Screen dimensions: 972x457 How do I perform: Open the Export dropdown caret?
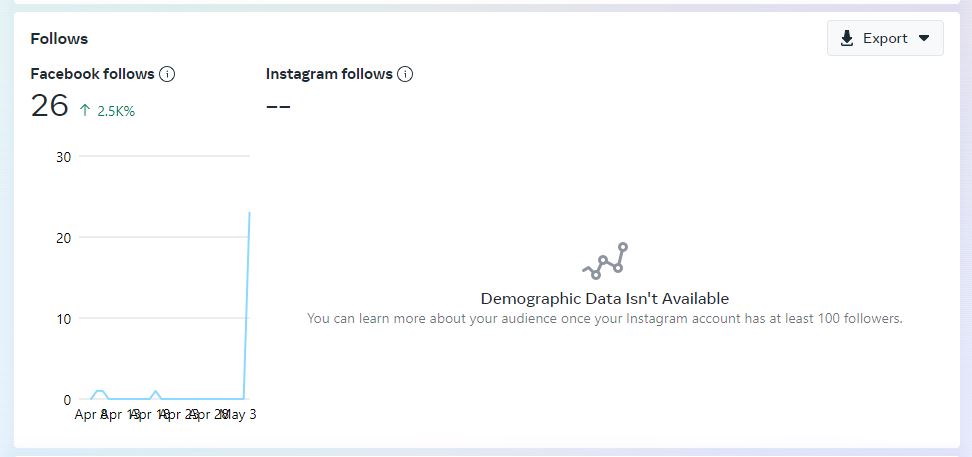tap(924, 38)
